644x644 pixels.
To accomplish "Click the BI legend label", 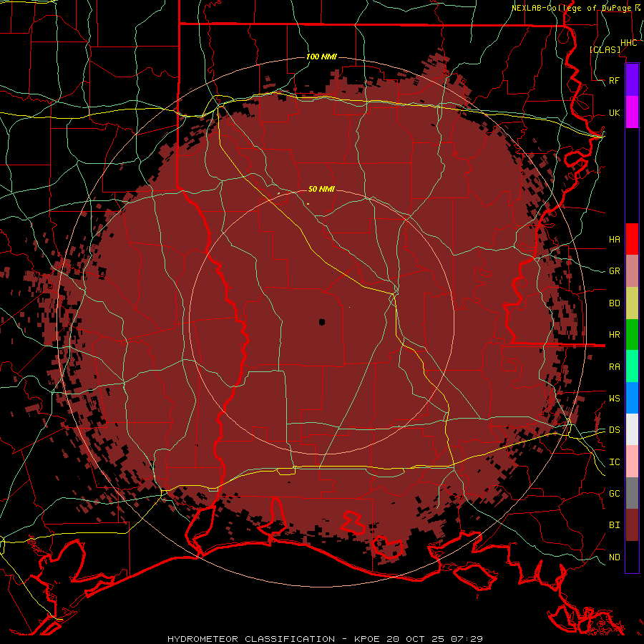I will pyautogui.click(x=615, y=525).
